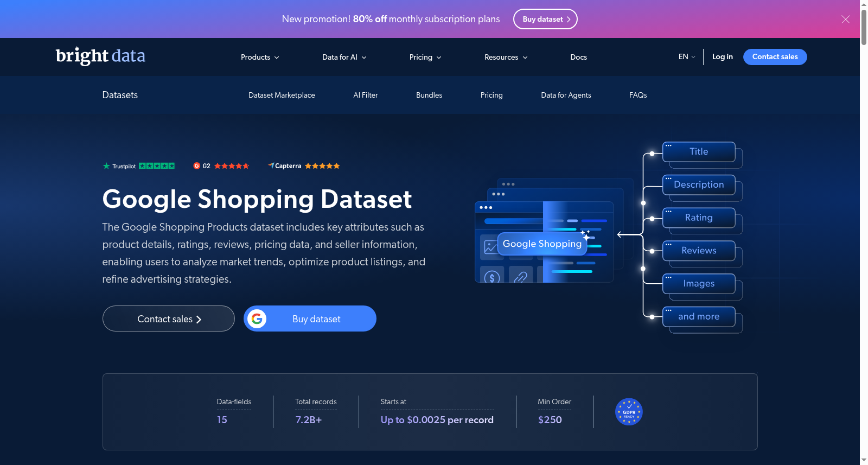This screenshot has height=465, width=868.
Task: Click the Min Order label
Action: (554, 402)
